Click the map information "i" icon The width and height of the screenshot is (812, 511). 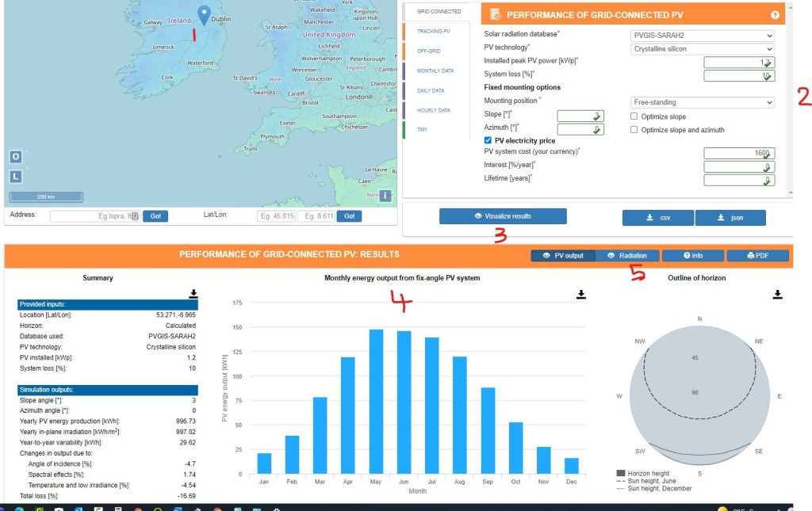385,195
